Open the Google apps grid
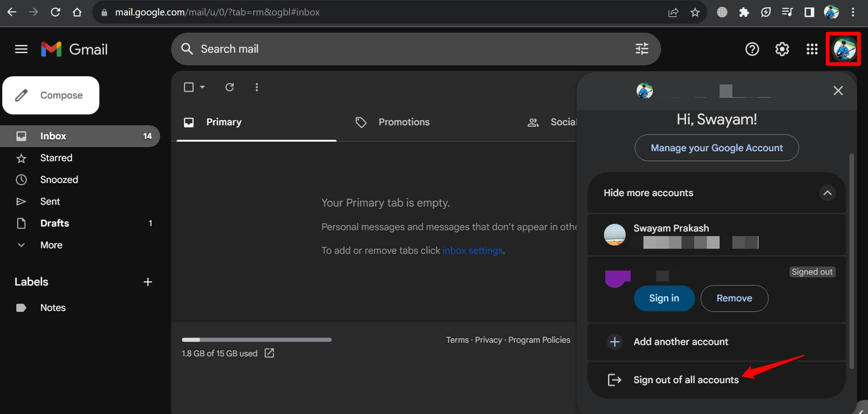The image size is (868, 414). [x=812, y=49]
